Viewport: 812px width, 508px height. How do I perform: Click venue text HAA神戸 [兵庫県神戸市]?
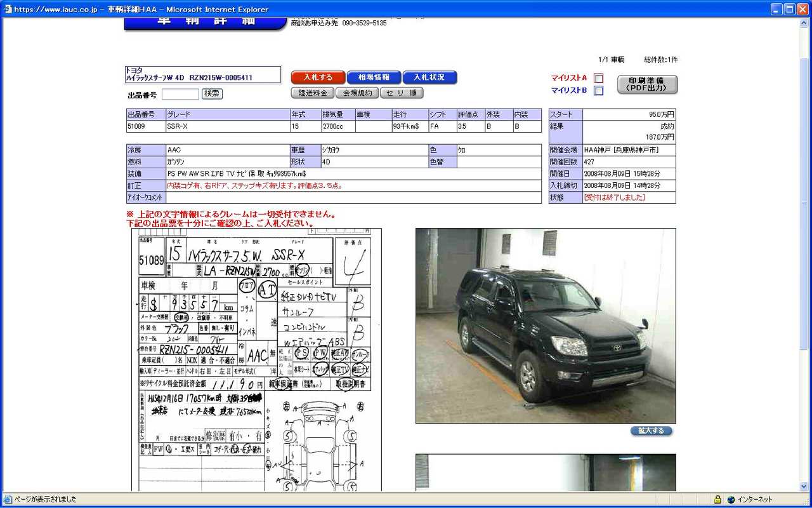(x=621, y=150)
